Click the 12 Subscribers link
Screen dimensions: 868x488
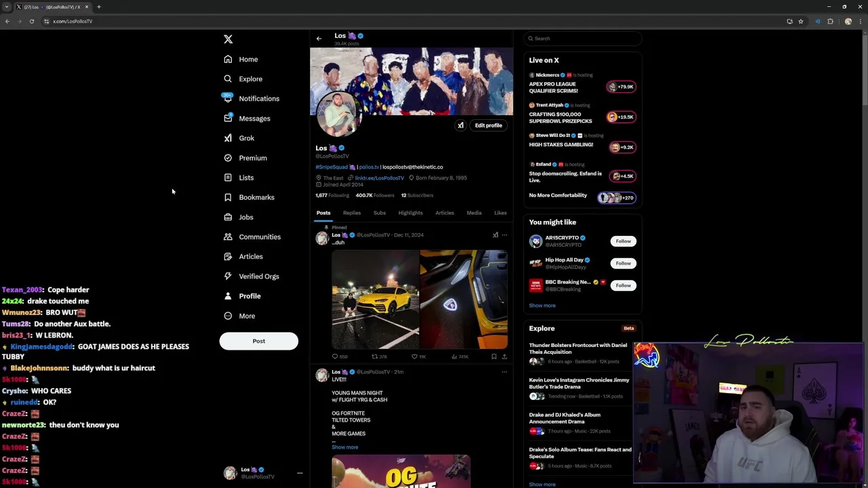(x=417, y=195)
